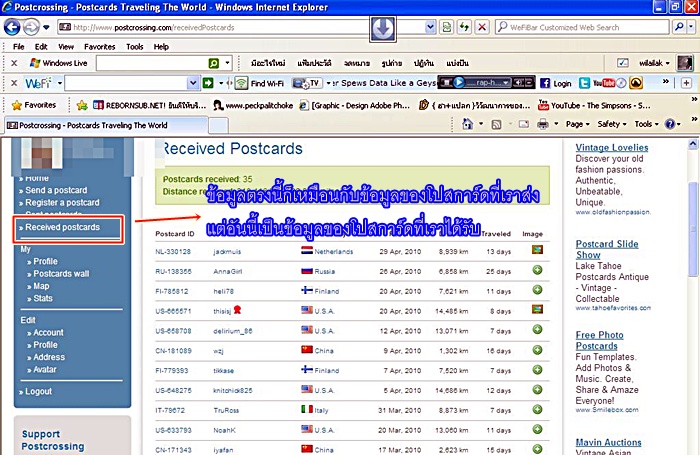Image resolution: width=700 pixels, height=455 pixels.
Task: Toggle the Windows Live checkmark icon
Action: coord(623,63)
